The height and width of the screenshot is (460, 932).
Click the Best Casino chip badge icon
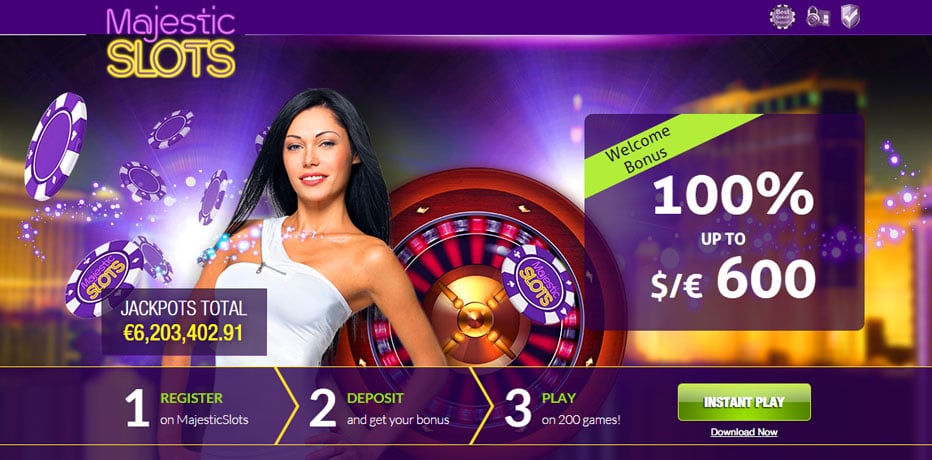[782, 16]
